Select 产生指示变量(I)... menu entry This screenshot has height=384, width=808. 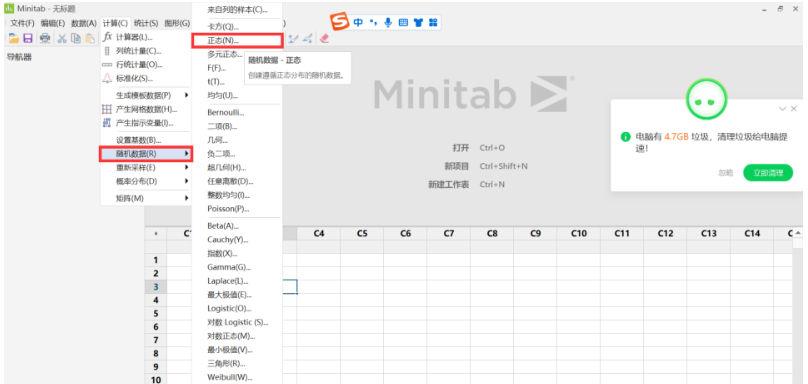tap(146, 123)
